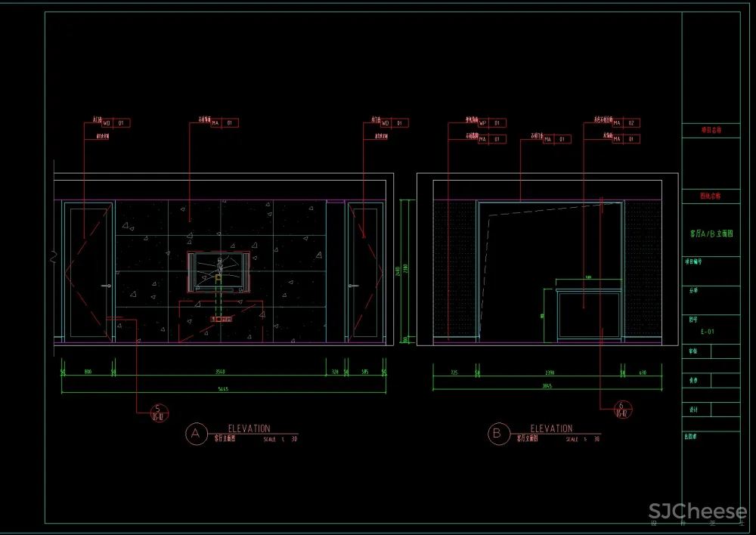Screen dimensions: 756x535
Task: Click the MA 01 tag above elevation A's center
Action: [224, 122]
